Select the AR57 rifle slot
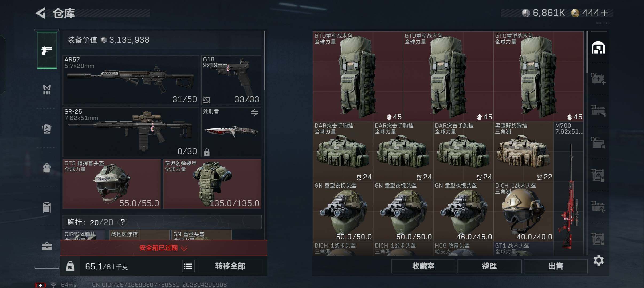This screenshot has width=644, height=288. [131, 80]
